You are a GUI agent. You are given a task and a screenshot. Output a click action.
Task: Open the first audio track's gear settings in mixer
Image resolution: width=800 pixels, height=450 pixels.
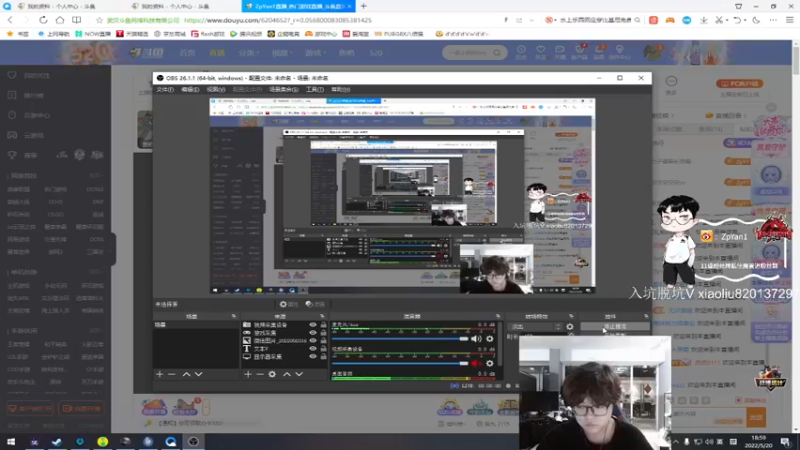click(x=490, y=338)
